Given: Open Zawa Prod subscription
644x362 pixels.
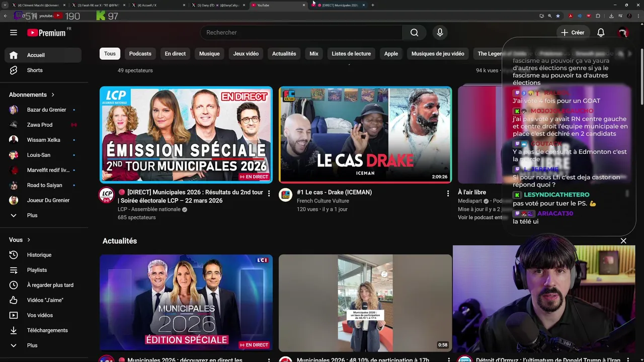Looking at the screenshot, I should point(43,125).
